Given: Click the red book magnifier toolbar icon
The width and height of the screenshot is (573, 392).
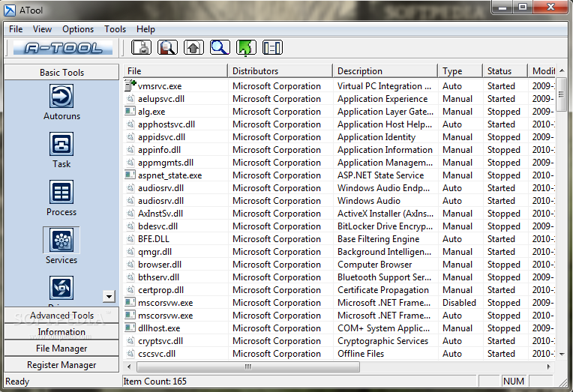Looking at the screenshot, I should (x=167, y=47).
